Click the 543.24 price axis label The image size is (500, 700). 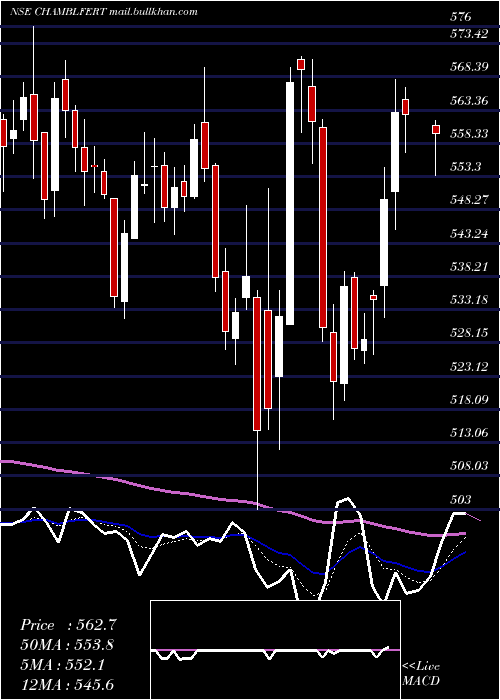click(x=469, y=233)
